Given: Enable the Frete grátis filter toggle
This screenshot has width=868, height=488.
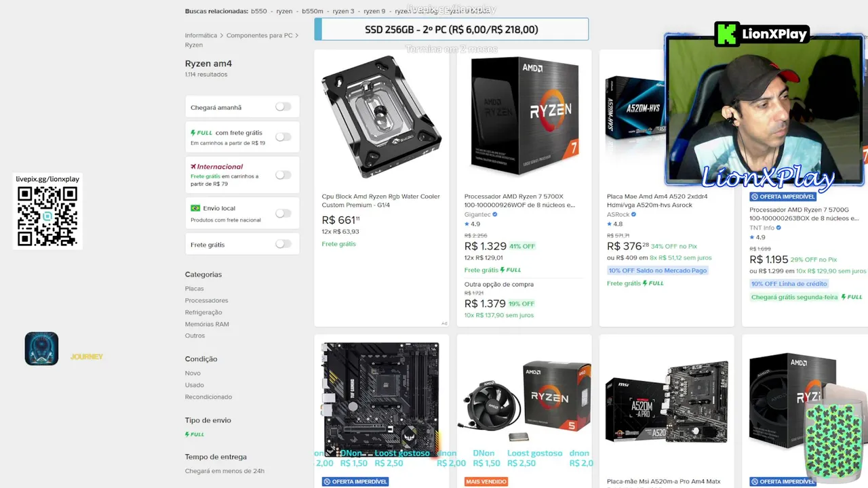Looking at the screenshot, I should (283, 244).
